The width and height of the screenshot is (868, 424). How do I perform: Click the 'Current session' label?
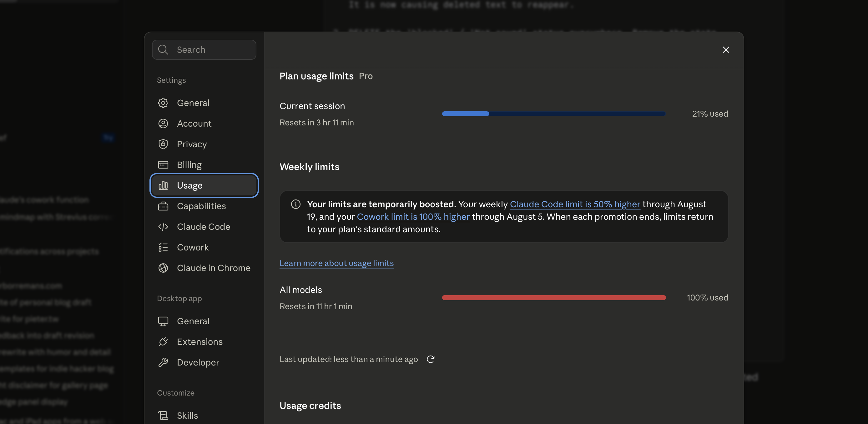[x=312, y=106]
